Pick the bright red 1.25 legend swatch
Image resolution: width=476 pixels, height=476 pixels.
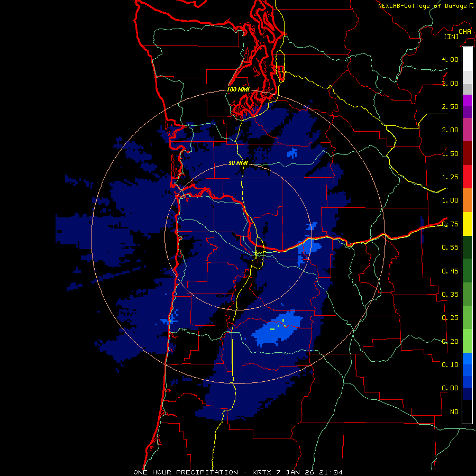point(467,177)
